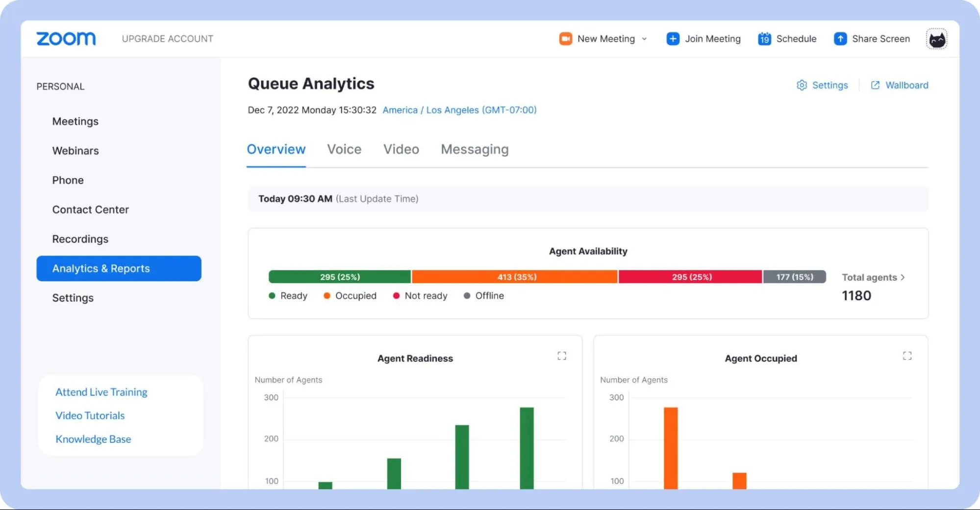Click the orange Occupied availability bar segment
This screenshot has width=980, height=510.
[515, 277]
